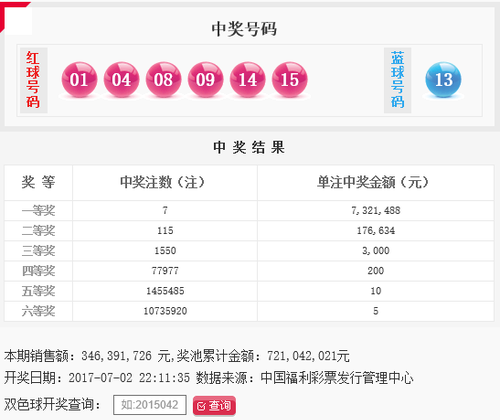Select red ball number 14

pos(247,79)
